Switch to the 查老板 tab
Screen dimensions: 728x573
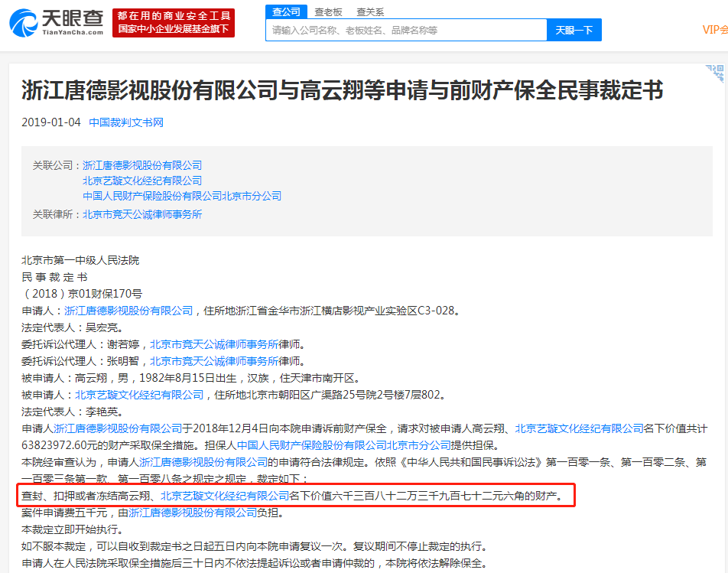tap(328, 12)
